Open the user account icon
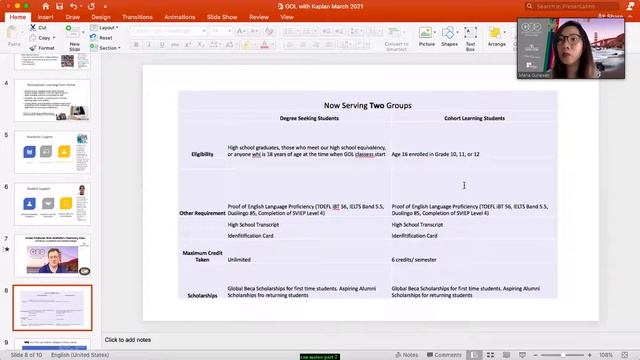Screen dimensions: 640x360 click(630, 6)
